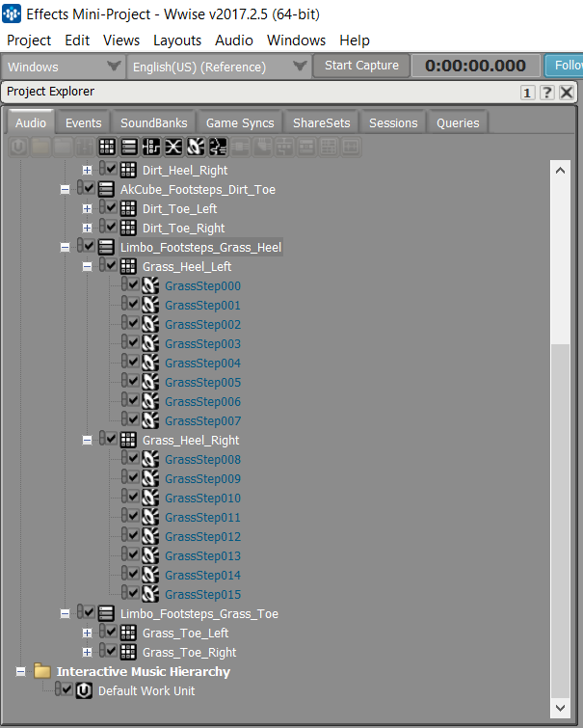Toggle inclusion checkbox for Limbo_Footsteps_Grass_Toe
This screenshot has width=583, height=728.
[x=89, y=612]
